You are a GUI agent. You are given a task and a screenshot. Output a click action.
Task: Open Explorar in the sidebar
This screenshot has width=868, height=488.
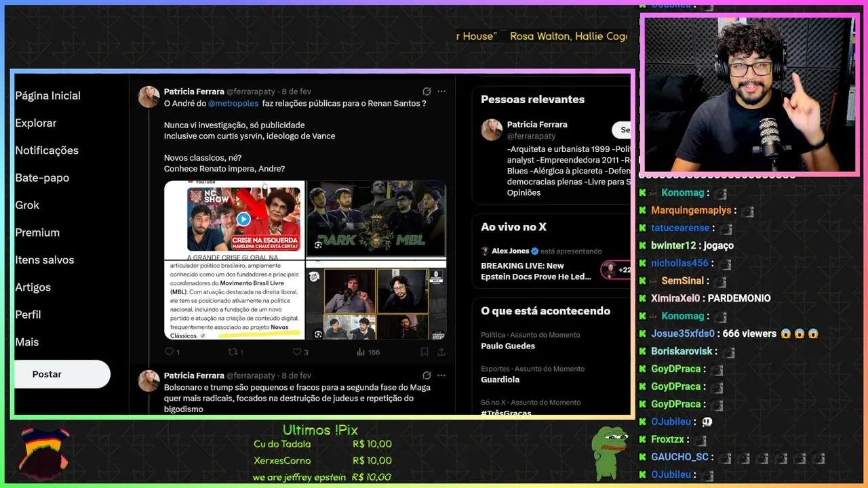tap(36, 123)
